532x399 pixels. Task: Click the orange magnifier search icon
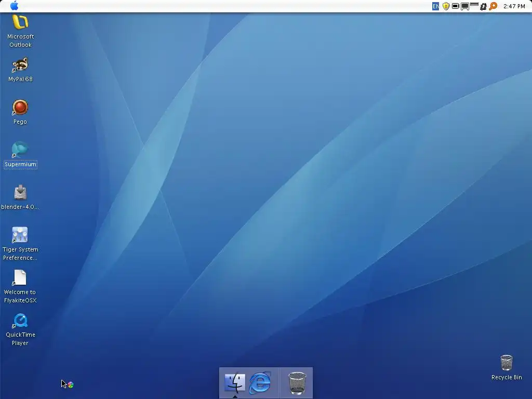point(493,6)
